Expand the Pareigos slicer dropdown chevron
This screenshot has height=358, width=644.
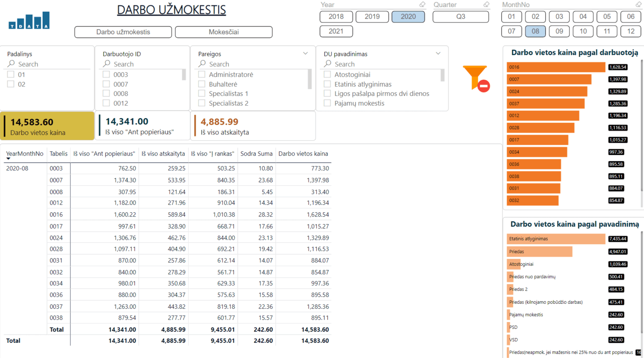(x=305, y=53)
